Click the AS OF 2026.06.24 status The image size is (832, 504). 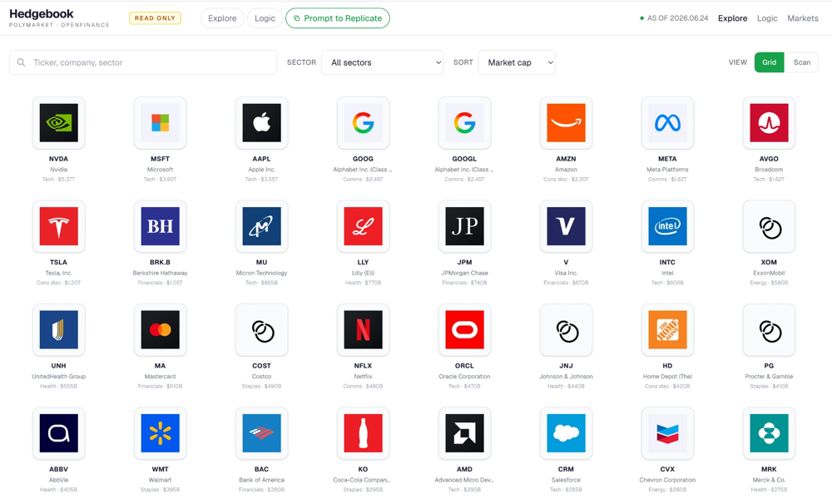674,18
